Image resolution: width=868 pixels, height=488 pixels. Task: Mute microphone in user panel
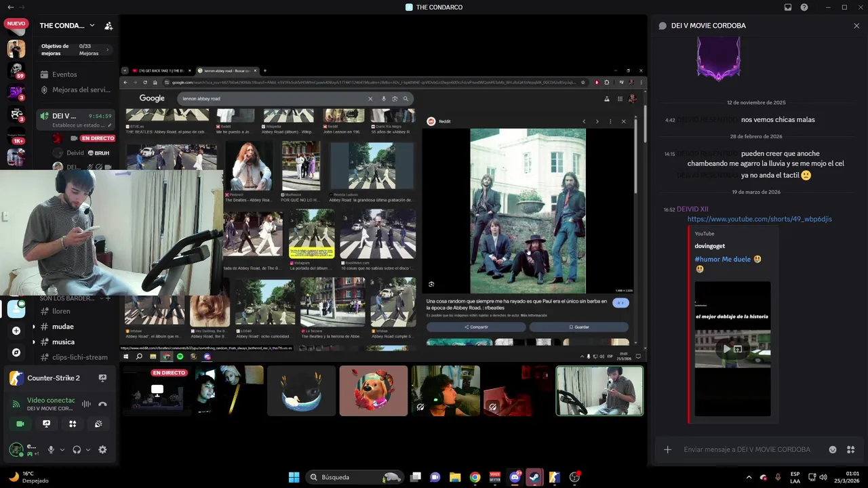coord(51,449)
